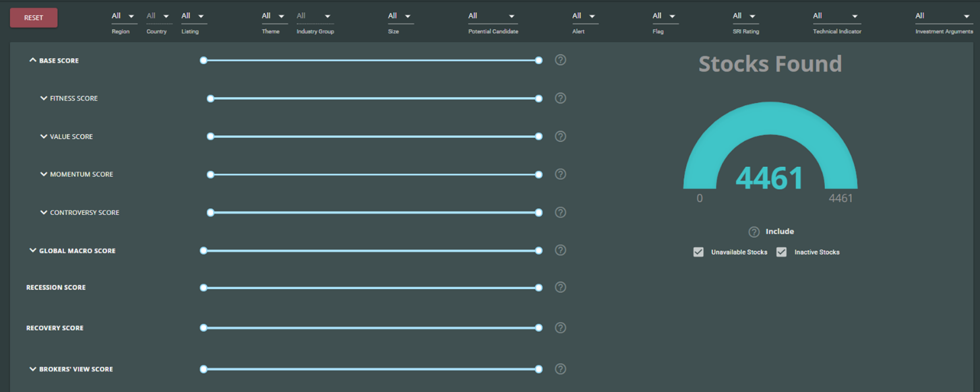The image size is (980, 392).
Task: Uncheck the Unavailable Stocks checkbox
Action: [x=698, y=252]
